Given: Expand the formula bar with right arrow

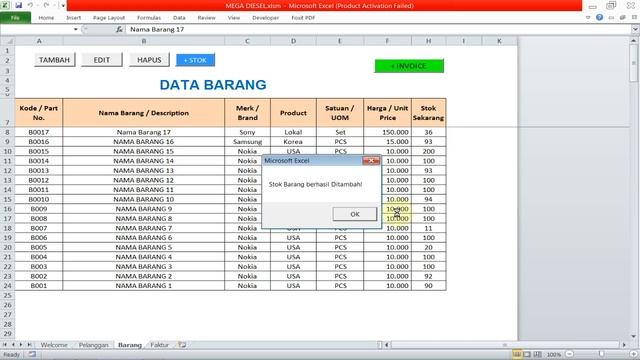Looking at the screenshot, I should [635, 29].
